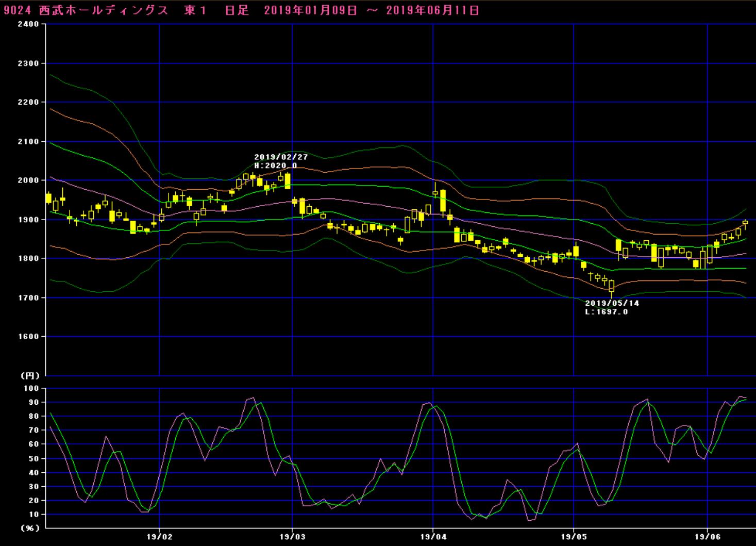Image resolution: width=756 pixels, height=546 pixels.
Task: Click the 1600 price axis label
Action: tap(29, 337)
